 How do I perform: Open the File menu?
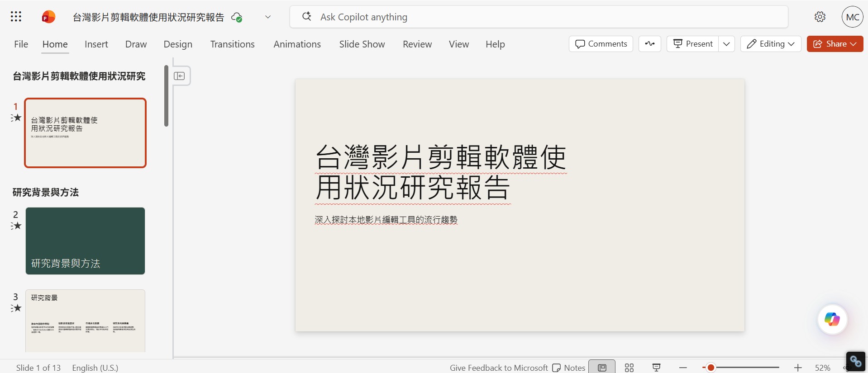(x=21, y=44)
